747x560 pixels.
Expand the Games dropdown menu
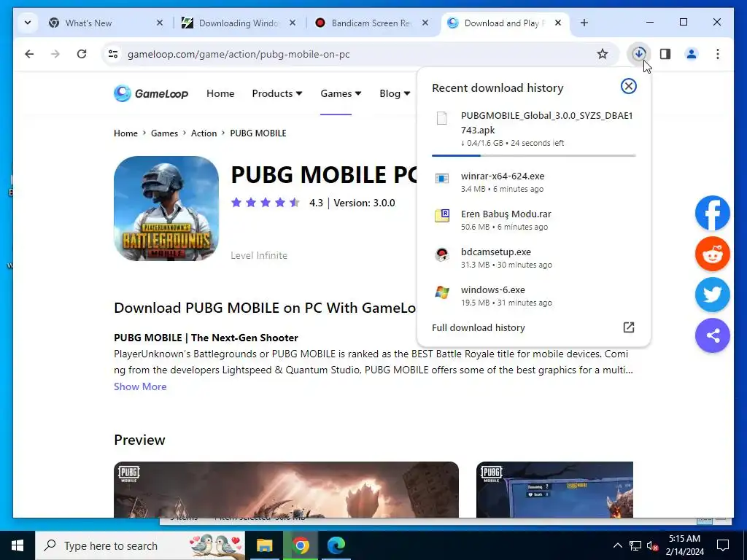point(341,93)
